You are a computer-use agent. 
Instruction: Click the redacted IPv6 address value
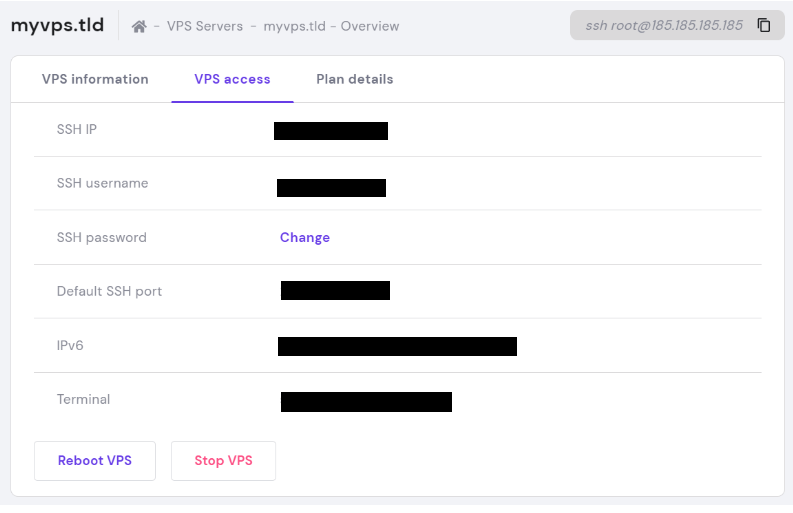[x=397, y=347]
